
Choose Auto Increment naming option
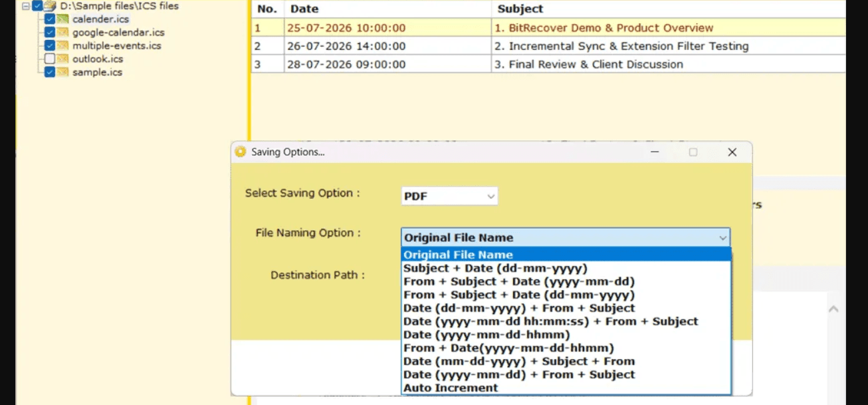(x=566, y=388)
